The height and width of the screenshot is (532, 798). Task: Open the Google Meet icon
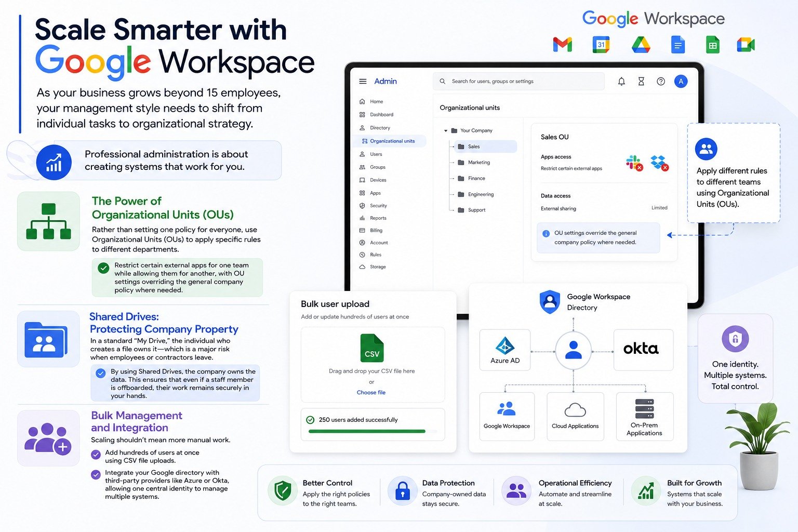(x=746, y=45)
